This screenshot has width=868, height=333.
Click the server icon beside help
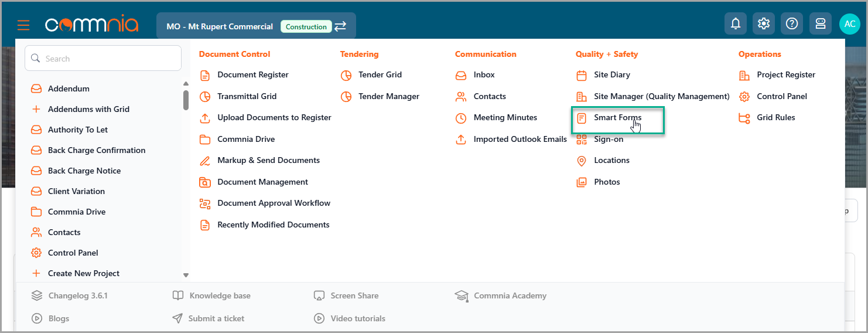[x=820, y=24]
